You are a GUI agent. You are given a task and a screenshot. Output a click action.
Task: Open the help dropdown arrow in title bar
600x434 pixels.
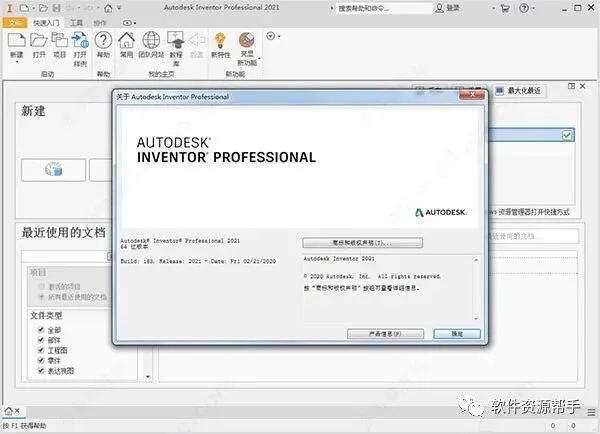(x=533, y=8)
